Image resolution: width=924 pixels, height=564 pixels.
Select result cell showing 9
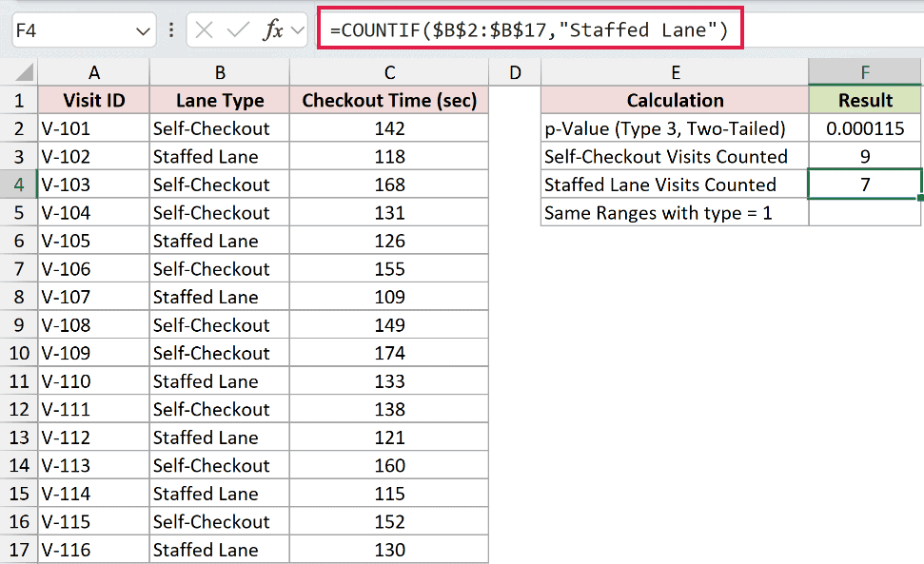point(865,157)
